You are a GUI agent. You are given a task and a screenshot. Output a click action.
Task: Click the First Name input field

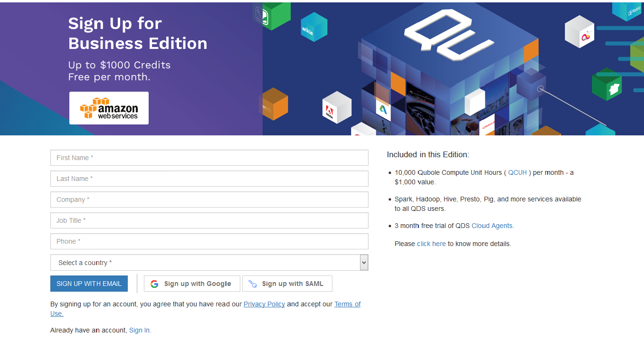pos(209,158)
